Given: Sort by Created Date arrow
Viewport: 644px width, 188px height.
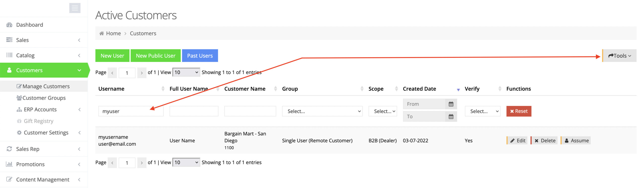Looking at the screenshot, I should pyautogui.click(x=458, y=89).
